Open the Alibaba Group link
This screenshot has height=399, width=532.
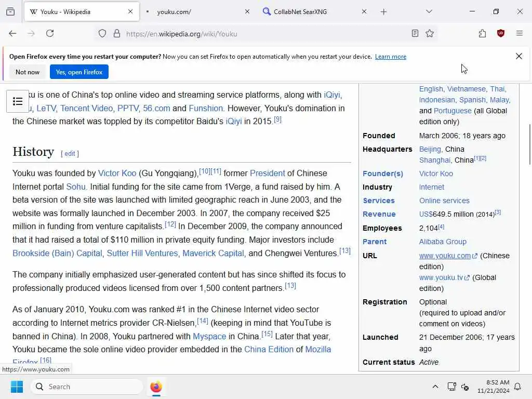pos(443,242)
